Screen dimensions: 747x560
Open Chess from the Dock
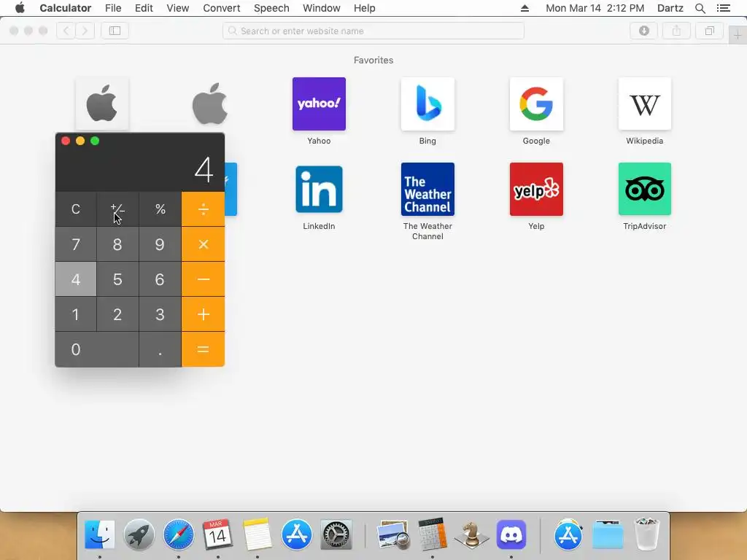click(472, 534)
